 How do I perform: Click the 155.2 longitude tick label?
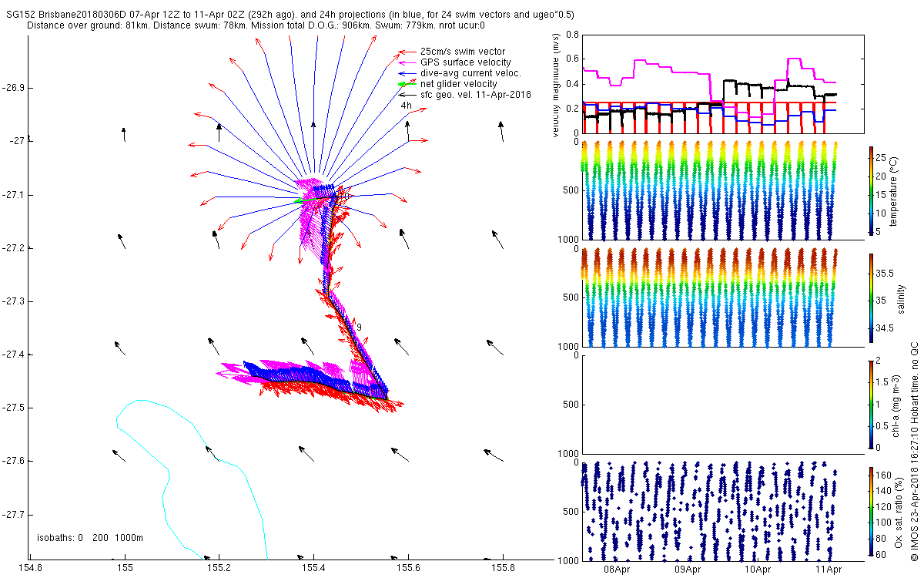coord(219,568)
